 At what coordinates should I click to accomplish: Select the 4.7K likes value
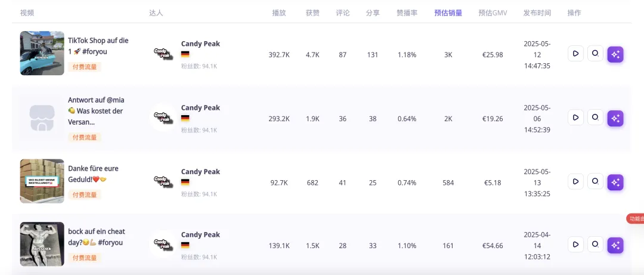click(312, 55)
